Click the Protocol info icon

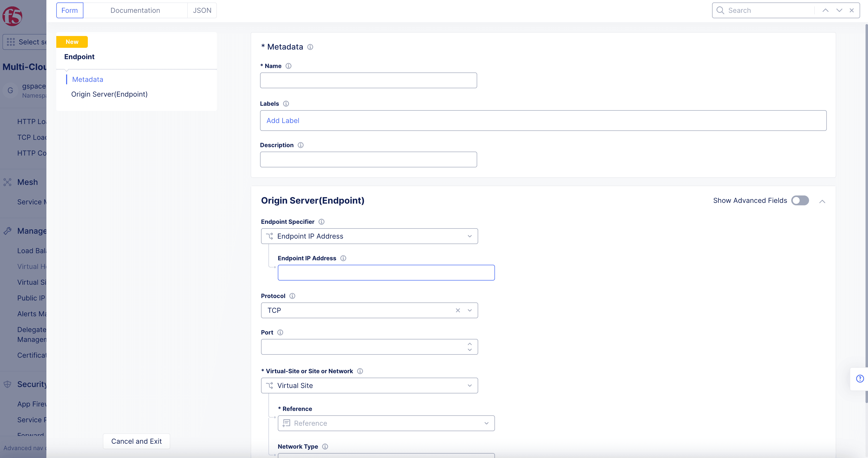click(292, 296)
